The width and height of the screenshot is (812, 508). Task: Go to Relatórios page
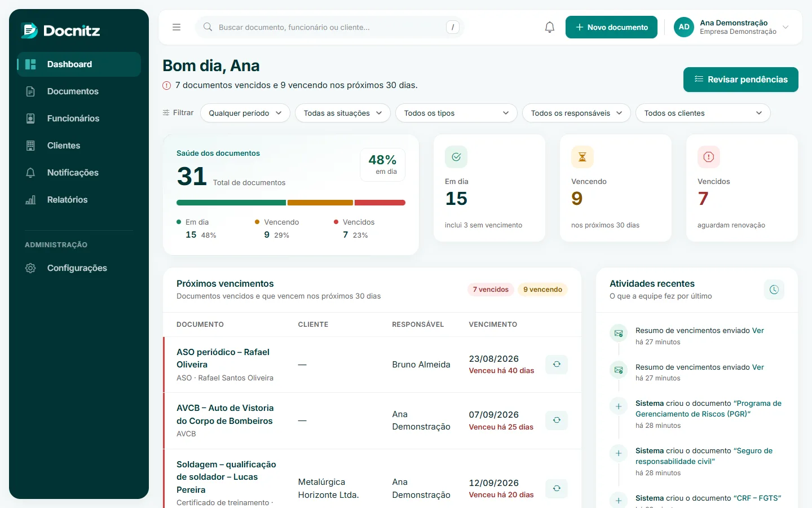pos(79,200)
